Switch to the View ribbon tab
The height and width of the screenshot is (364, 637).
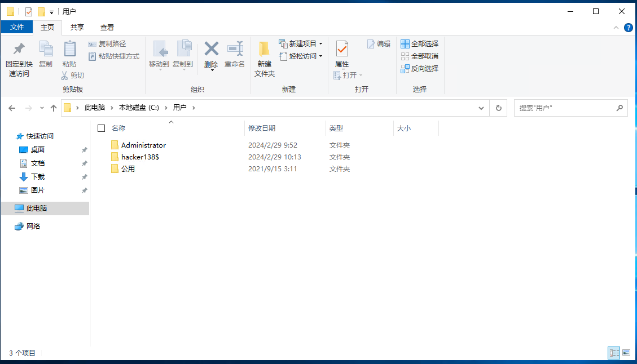(107, 27)
